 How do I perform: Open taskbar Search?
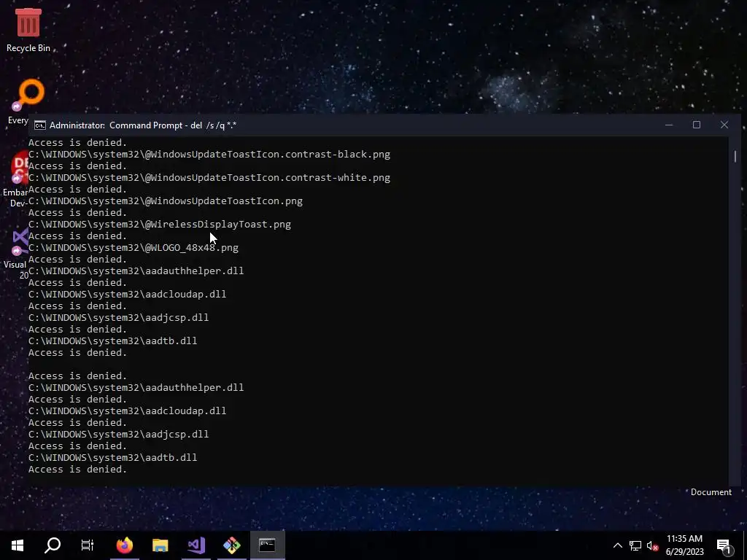53,545
